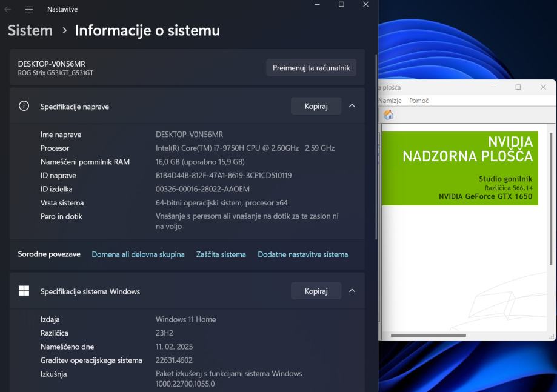This screenshot has height=392, width=557.
Task: Select install date 11. 02. 2025
Action: click(x=174, y=347)
